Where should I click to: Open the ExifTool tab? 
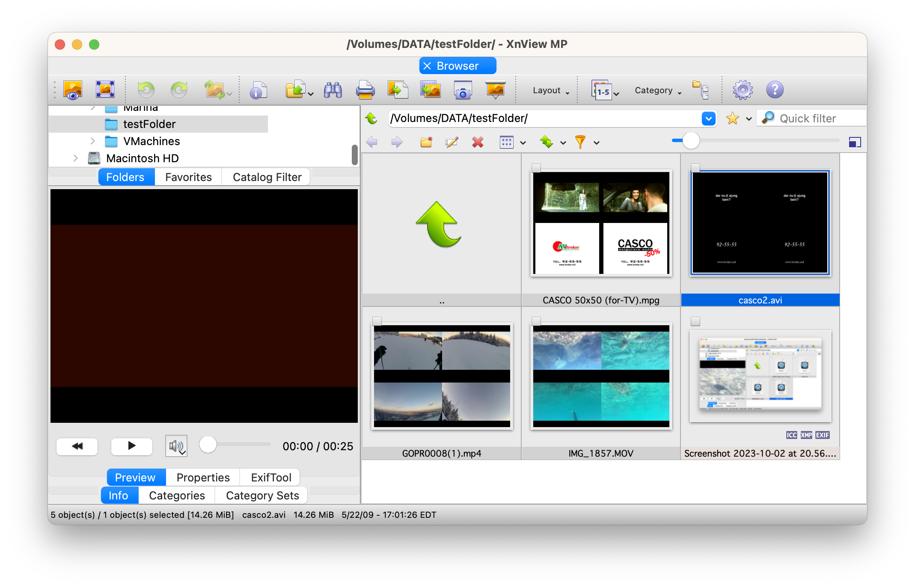[271, 478]
